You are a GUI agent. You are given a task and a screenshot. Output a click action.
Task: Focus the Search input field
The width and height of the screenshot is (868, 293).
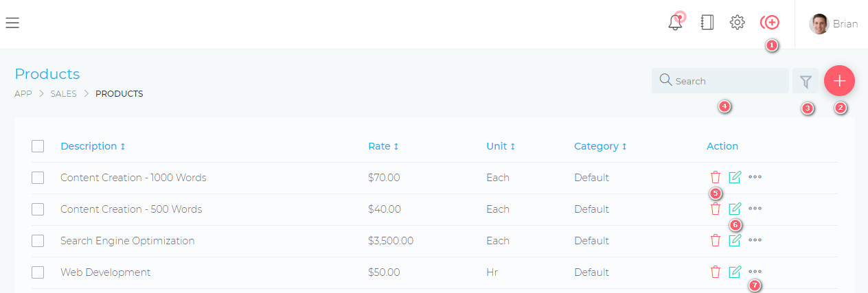pos(720,81)
